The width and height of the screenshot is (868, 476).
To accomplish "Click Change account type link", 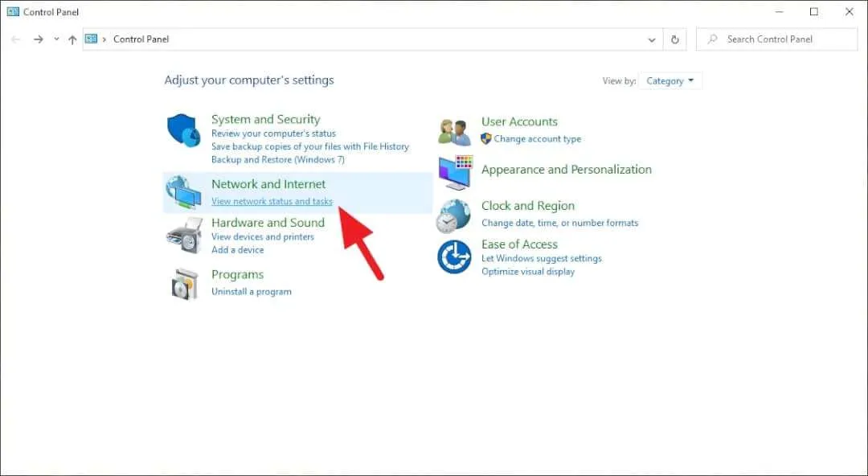I will pyautogui.click(x=538, y=139).
